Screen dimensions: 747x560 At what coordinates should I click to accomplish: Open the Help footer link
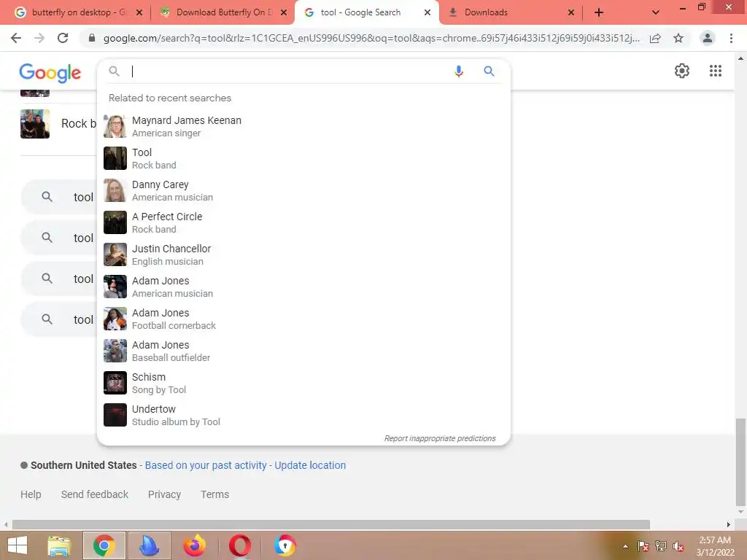tap(31, 494)
